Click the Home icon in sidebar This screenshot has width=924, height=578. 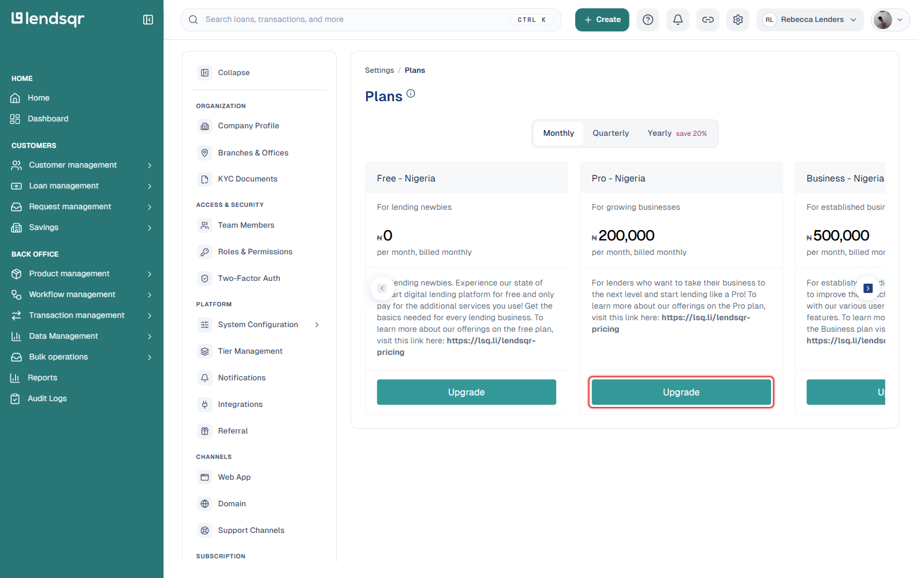pos(16,98)
